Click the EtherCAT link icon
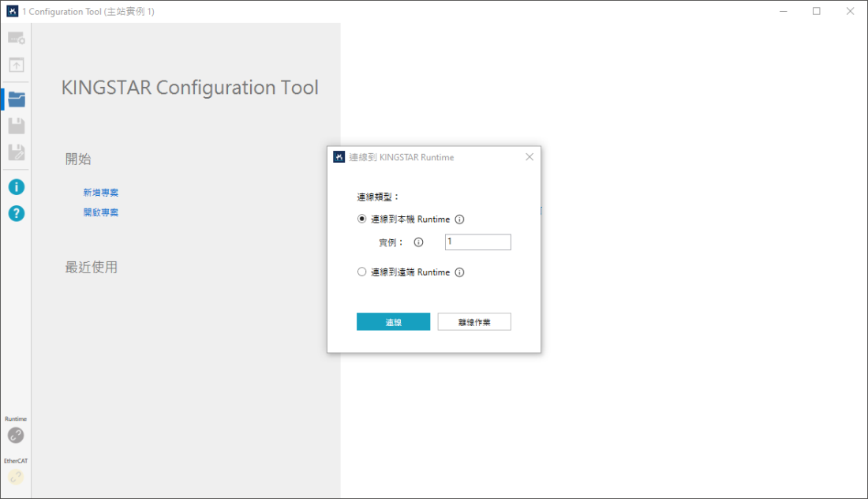This screenshot has height=499, width=868. (x=16, y=477)
